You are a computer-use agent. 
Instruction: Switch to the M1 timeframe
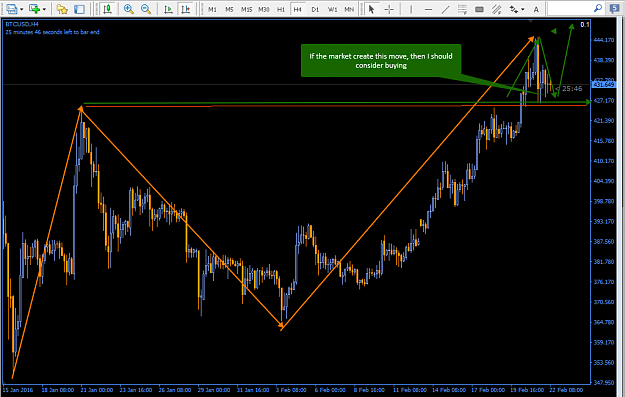(x=212, y=9)
